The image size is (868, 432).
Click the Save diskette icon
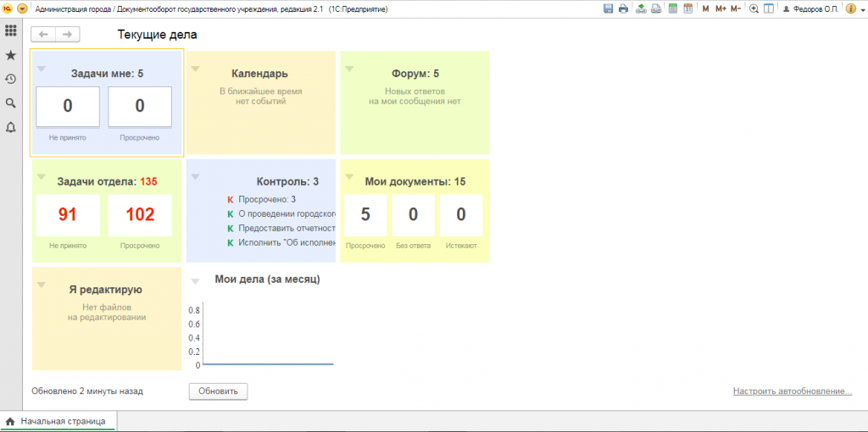coord(608,8)
